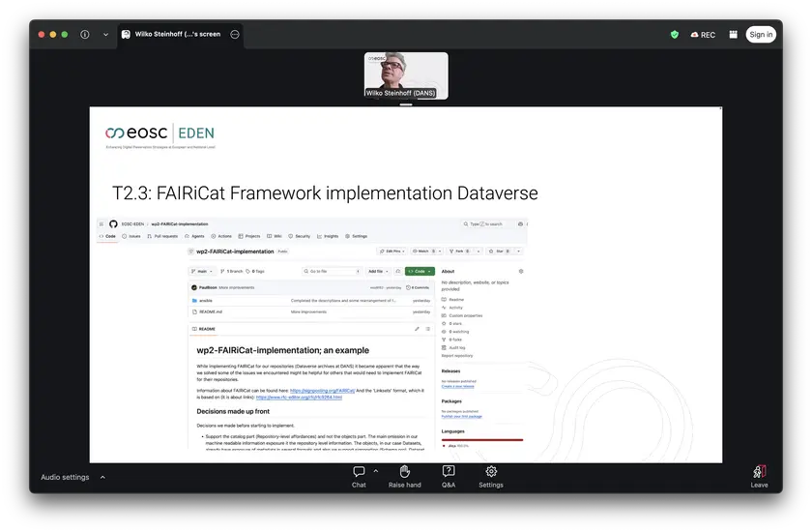Screen dimensions: 812x532
Task: Open the README.md file in shared GitHub page
Action: [x=211, y=311]
